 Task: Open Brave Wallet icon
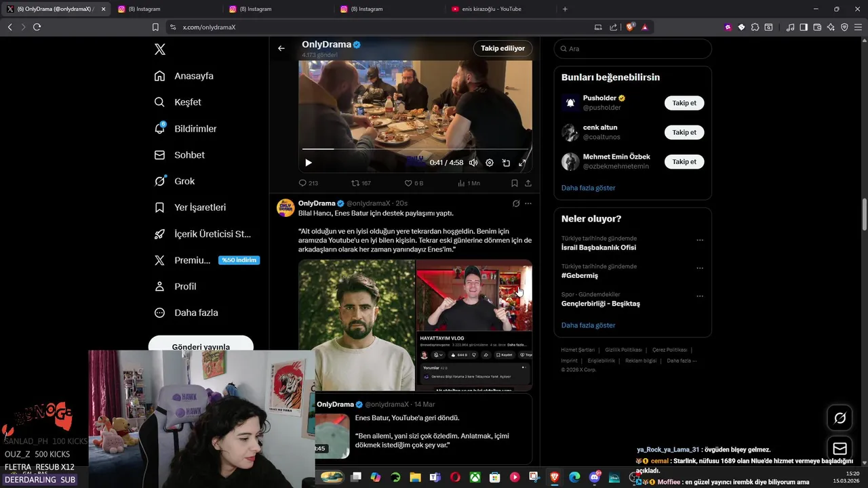pos(817,27)
